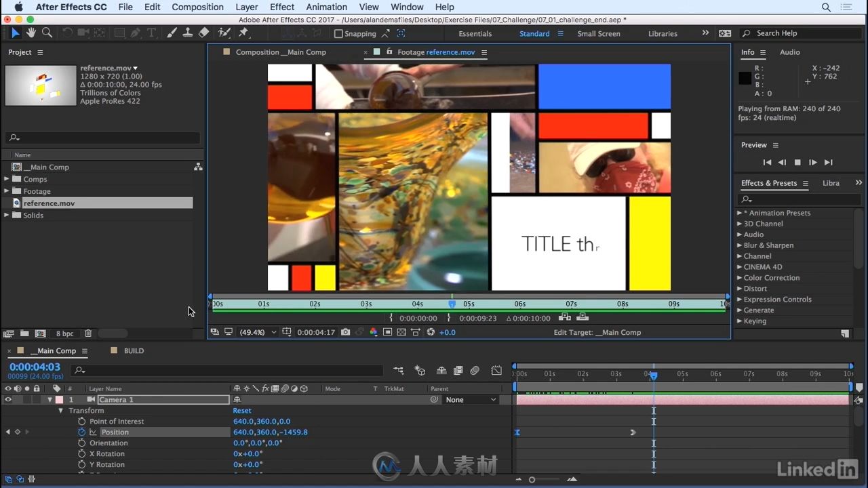The height and width of the screenshot is (488, 868).
Task: Click Ripple Insert Edit icon
Action: coord(564,317)
